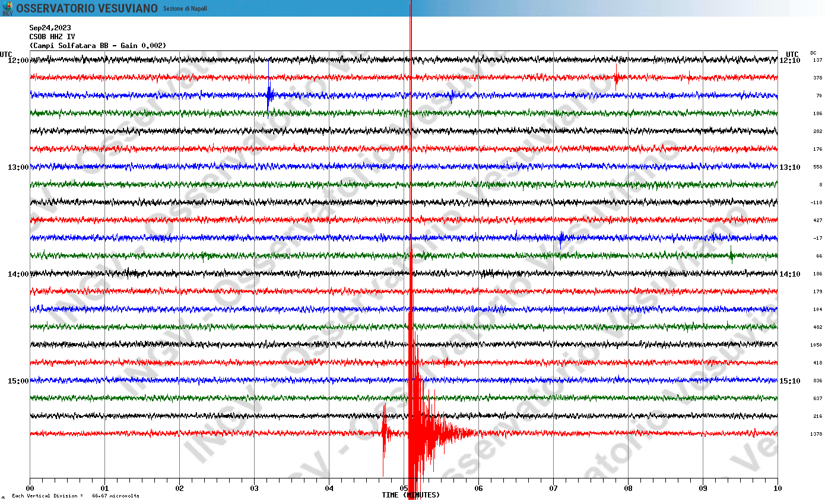Click the DC column header
This screenshot has width=825, height=504.
pyautogui.click(x=813, y=53)
